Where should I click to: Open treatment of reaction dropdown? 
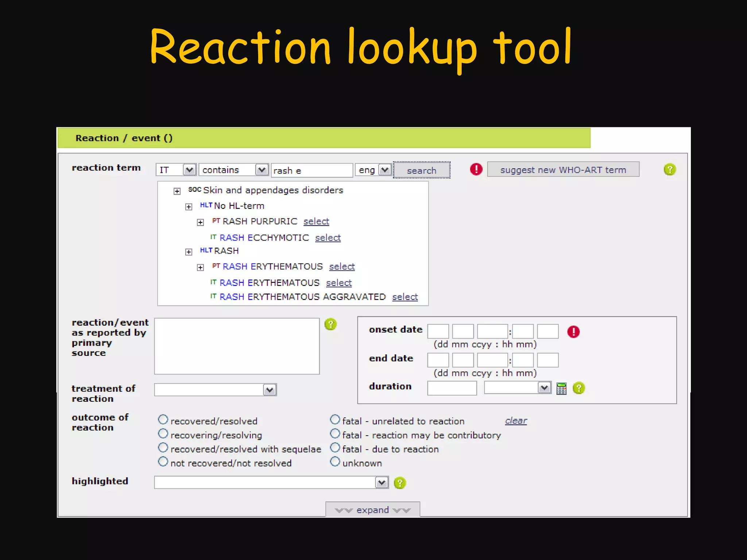[270, 390]
